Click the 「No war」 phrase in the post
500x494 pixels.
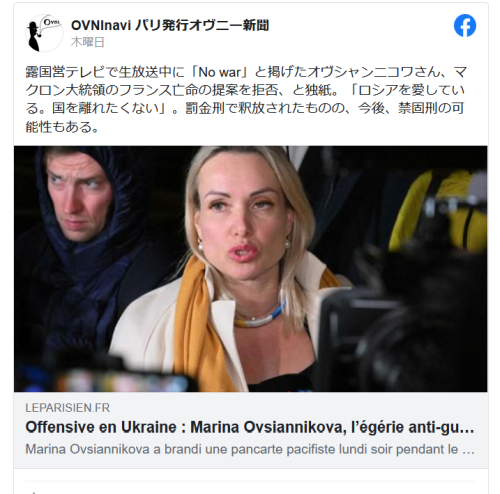[x=221, y=72]
